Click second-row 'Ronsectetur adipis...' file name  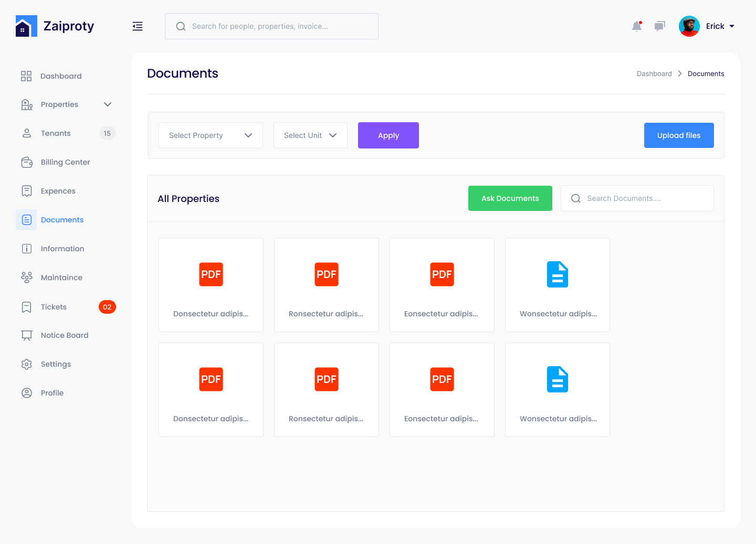click(326, 419)
